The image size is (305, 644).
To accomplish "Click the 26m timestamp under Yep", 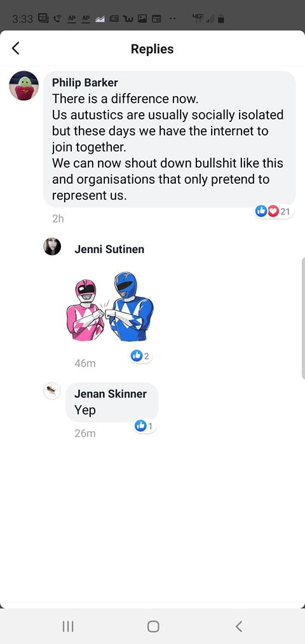I will coord(85,434).
